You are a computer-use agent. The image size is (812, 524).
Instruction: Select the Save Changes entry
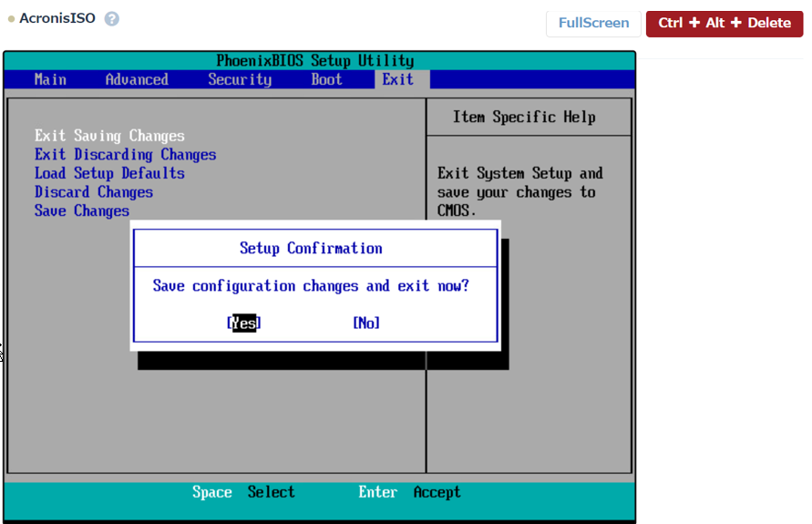82,211
